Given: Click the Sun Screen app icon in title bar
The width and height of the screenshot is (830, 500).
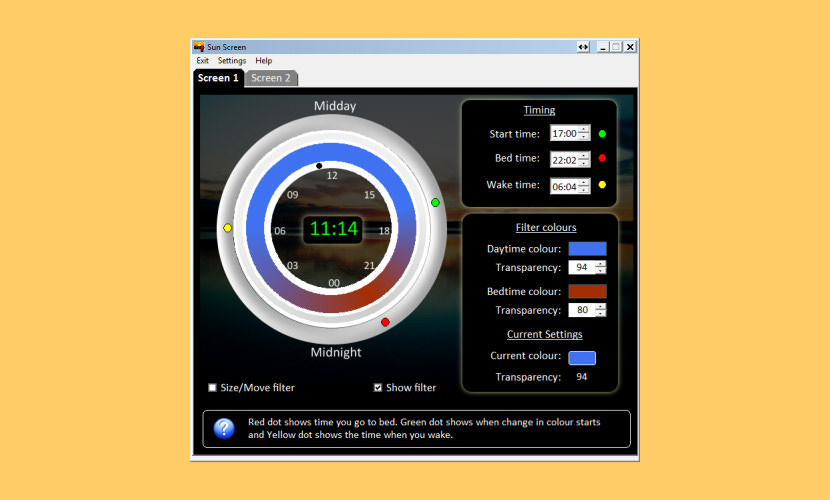Looking at the screenshot, I should (x=199, y=47).
